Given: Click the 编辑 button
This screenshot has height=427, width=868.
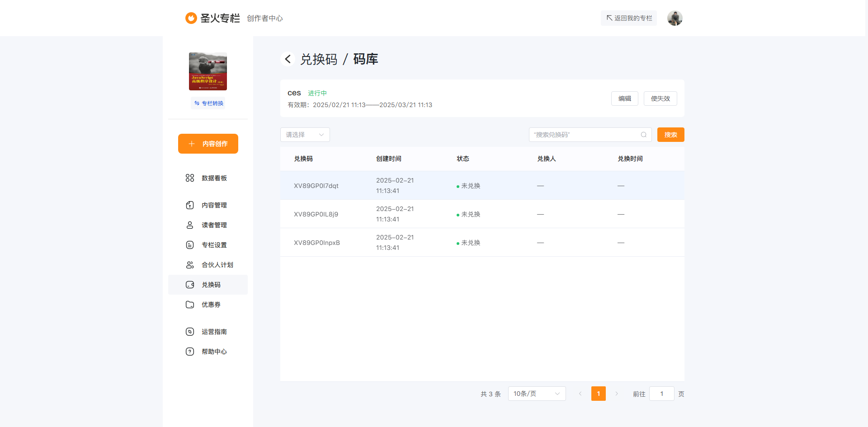Looking at the screenshot, I should click(x=624, y=99).
